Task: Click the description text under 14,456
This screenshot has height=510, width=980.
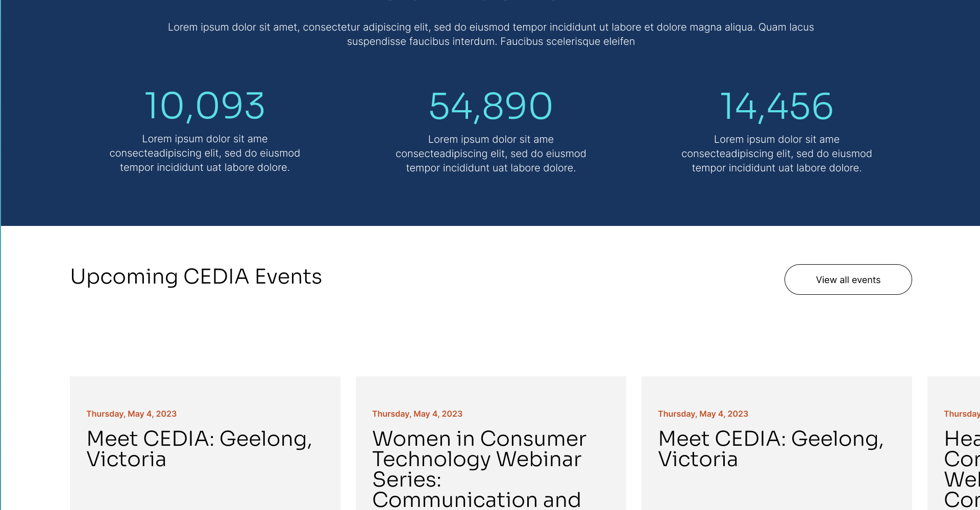Action: pos(776,154)
